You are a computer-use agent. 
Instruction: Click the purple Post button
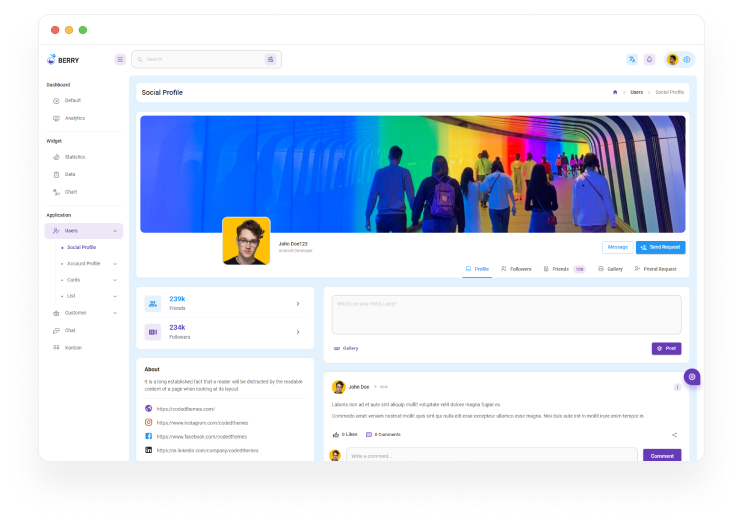(666, 349)
